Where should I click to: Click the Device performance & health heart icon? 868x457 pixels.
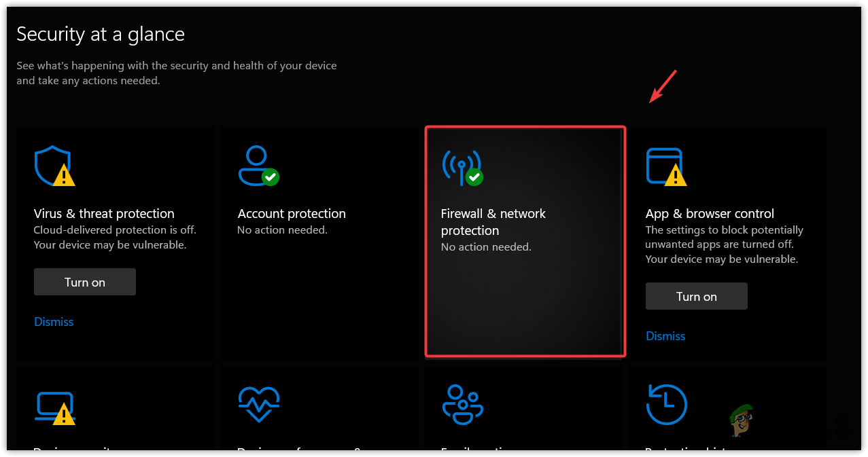258,404
